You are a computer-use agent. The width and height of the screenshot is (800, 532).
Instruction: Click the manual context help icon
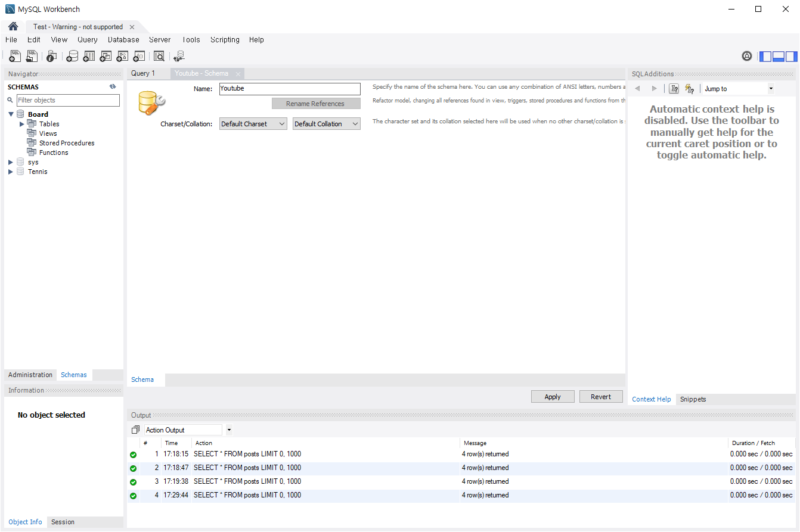pos(674,89)
